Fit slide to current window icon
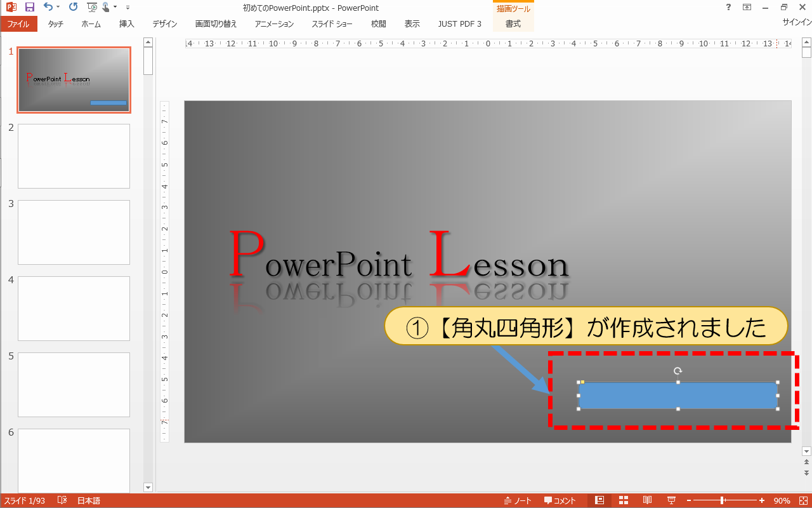The height and width of the screenshot is (508, 812). point(803,500)
